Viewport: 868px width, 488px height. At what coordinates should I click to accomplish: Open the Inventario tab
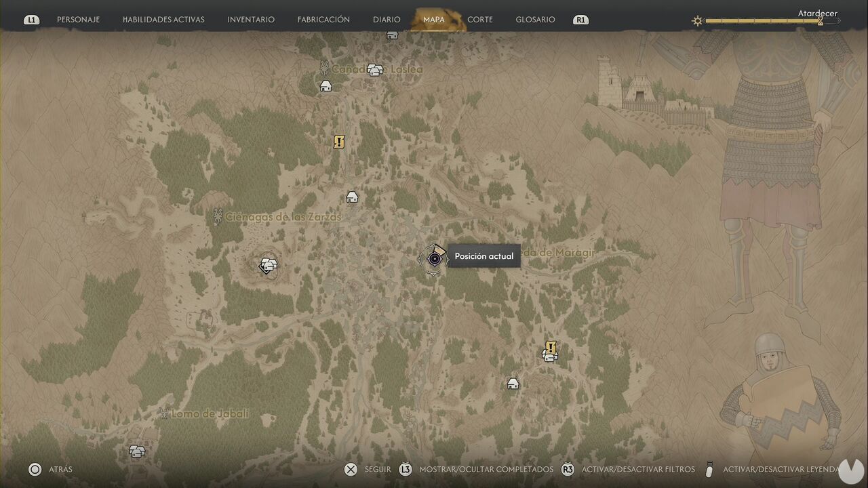point(251,20)
